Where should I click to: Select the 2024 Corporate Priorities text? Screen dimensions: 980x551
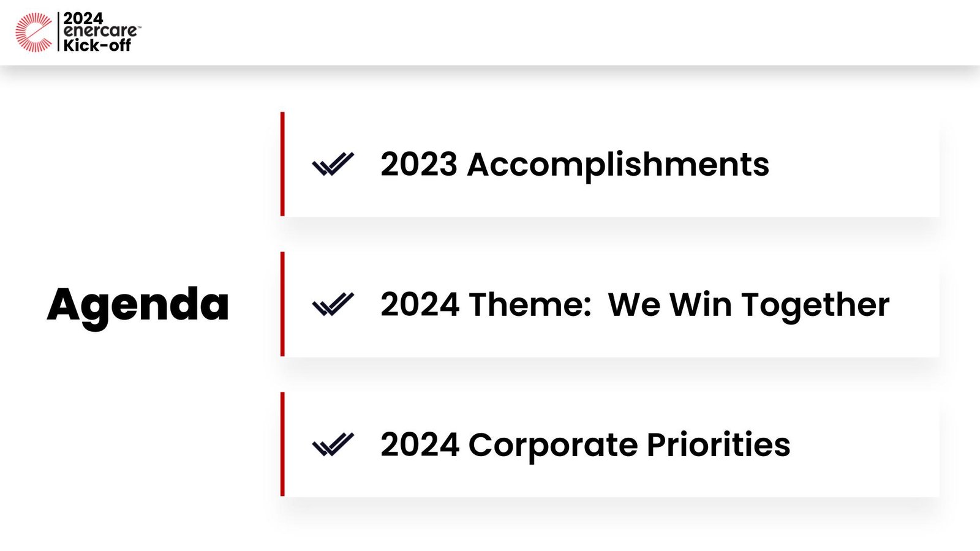[586, 444]
